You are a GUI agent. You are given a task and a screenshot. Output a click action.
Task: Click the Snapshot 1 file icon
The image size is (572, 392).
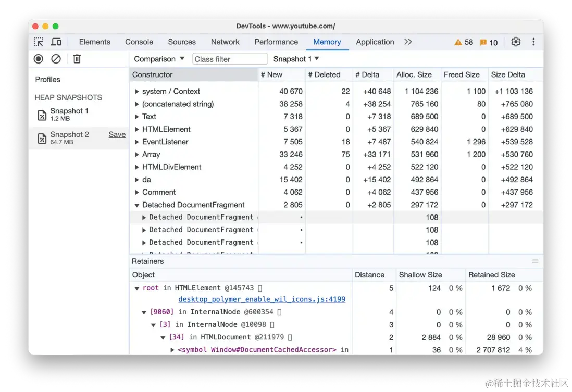pyautogui.click(x=42, y=115)
